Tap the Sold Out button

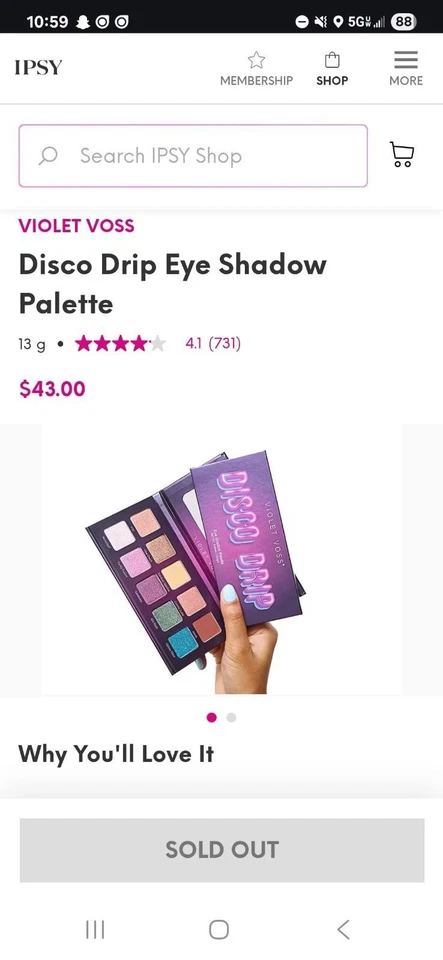[x=222, y=850]
